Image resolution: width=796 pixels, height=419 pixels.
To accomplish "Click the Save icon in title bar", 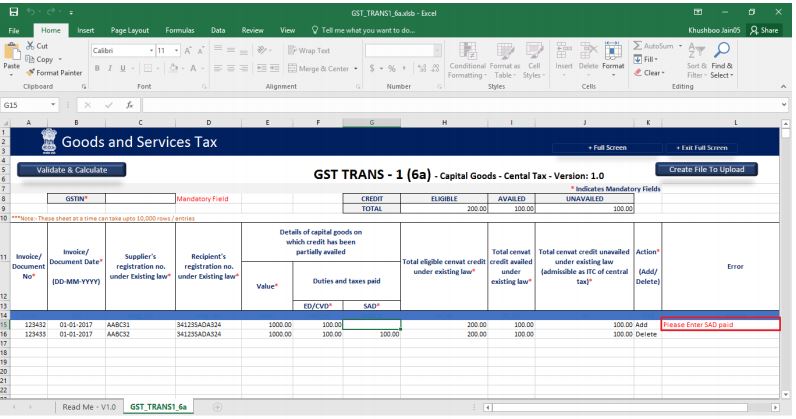I will 11,12.
